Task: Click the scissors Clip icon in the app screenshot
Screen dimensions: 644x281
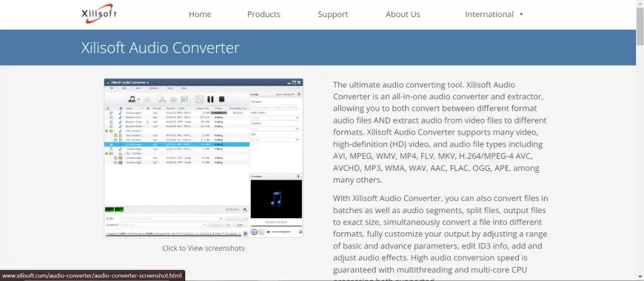Action: point(162,99)
